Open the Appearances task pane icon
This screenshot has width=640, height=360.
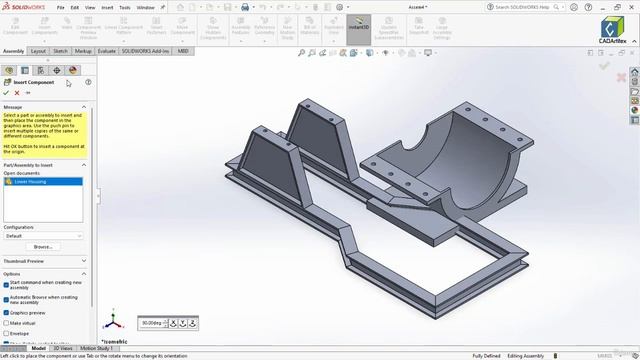coord(635,110)
